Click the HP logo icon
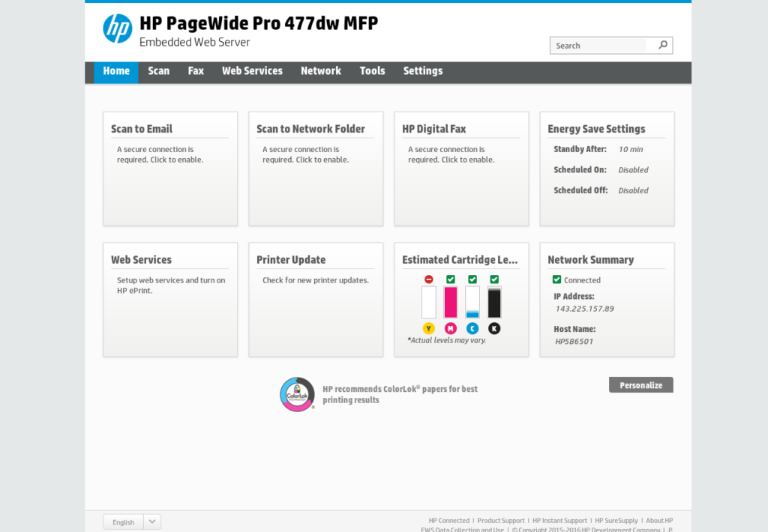 click(x=118, y=28)
